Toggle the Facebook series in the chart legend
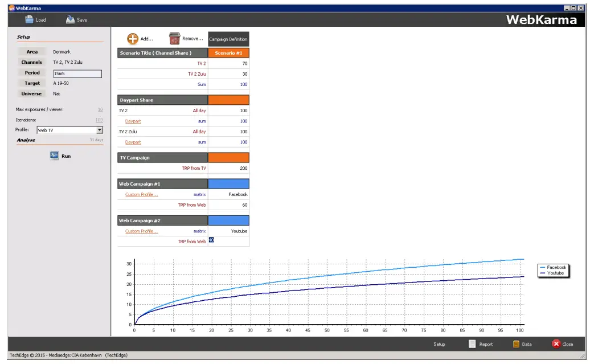The height and width of the screenshot is (364, 590). [554, 267]
